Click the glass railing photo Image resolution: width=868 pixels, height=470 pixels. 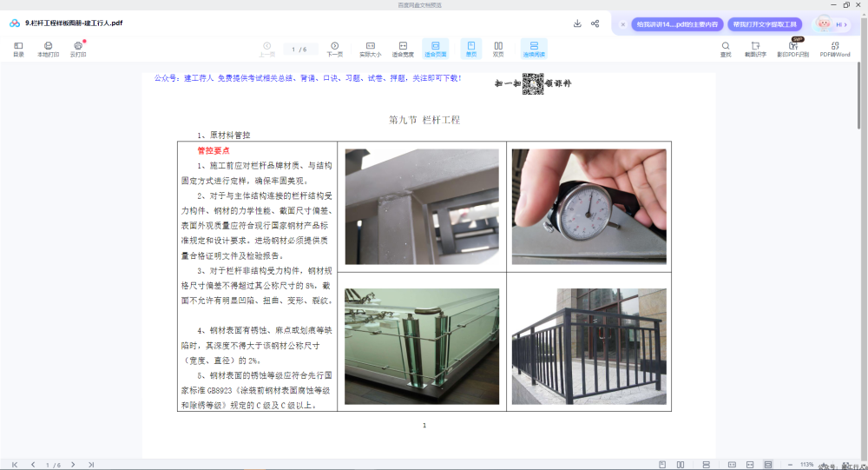pyautogui.click(x=422, y=347)
